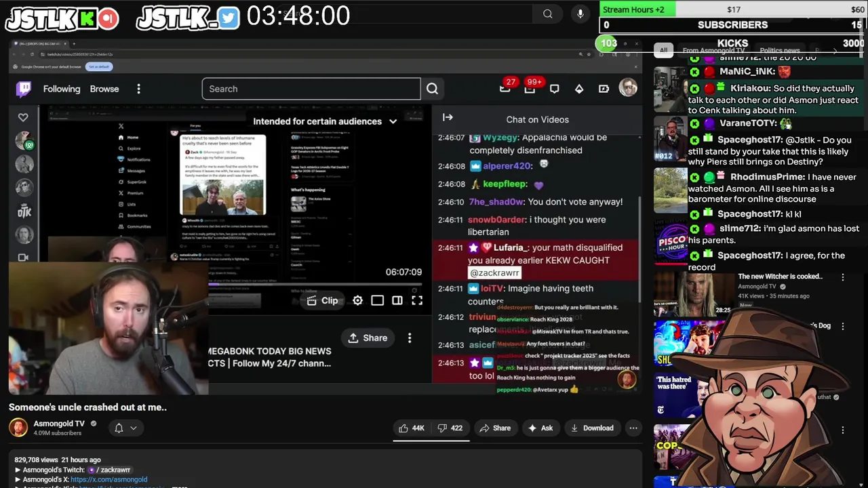Bookmark the page with Chrome's star icon
The width and height of the screenshot is (868, 488).
(589, 54)
